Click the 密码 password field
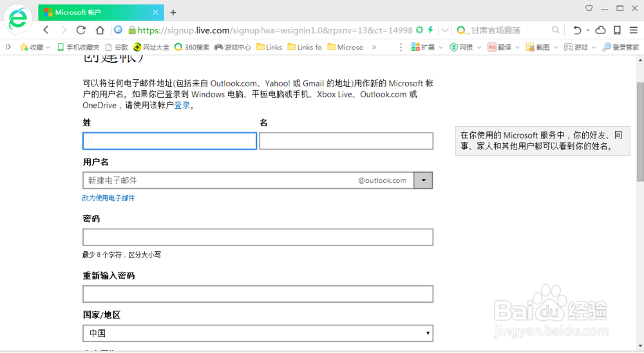Viewport: 644px width, 353px height. (x=258, y=237)
